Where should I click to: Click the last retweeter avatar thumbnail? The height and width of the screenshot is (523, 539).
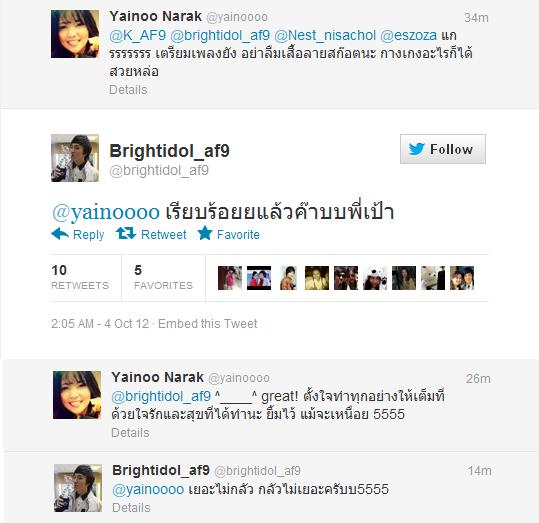462,278
